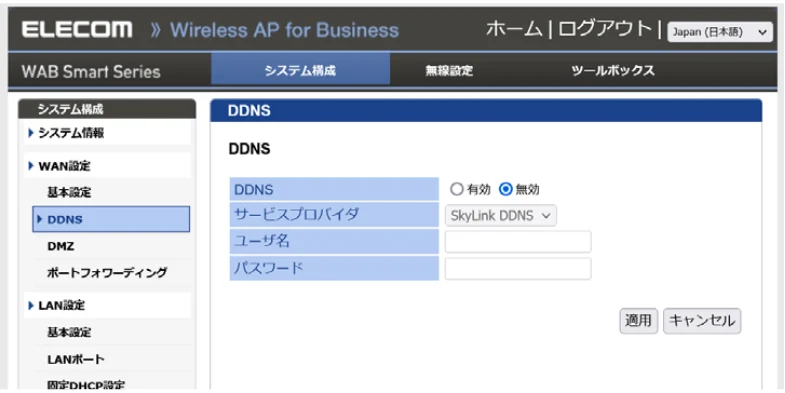Image resolution: width=785 pixels, height=393 pixels.
Task: Select the 有効 radio button for DDNS
Action: pos(457,189)
